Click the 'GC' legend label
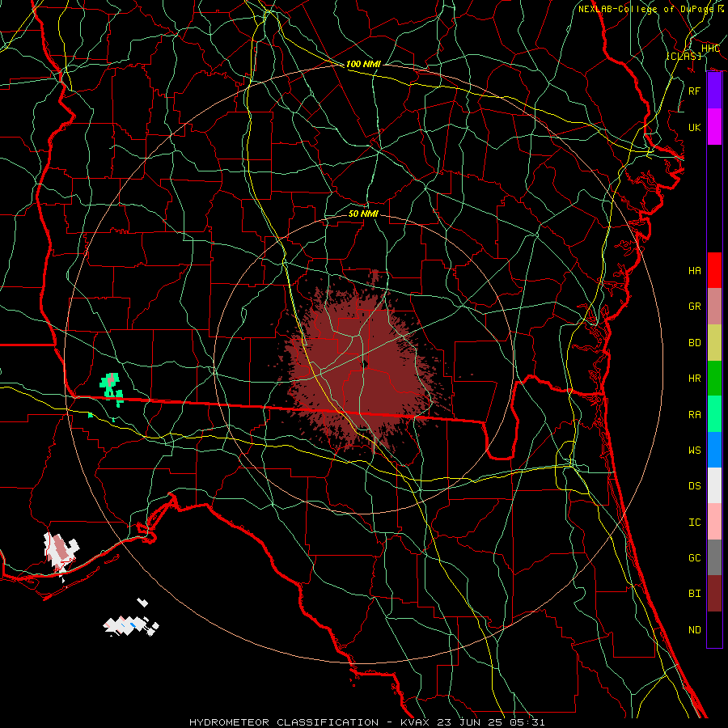Screen dimensions: 728x728 click(x=695, y=558)
